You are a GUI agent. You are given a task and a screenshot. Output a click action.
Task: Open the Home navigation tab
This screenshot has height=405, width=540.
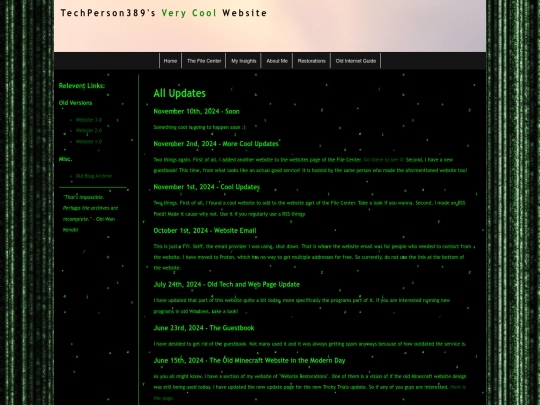click(170, 61)
